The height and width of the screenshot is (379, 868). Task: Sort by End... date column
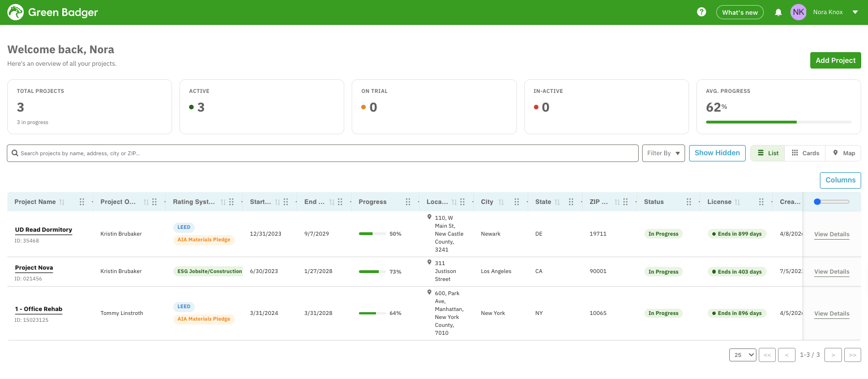tap(332, 202)
